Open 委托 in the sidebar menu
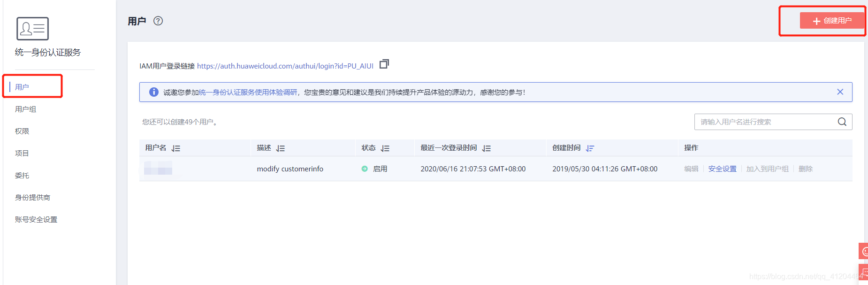Viewport: 868px width, 285px height. click(22, 175)
